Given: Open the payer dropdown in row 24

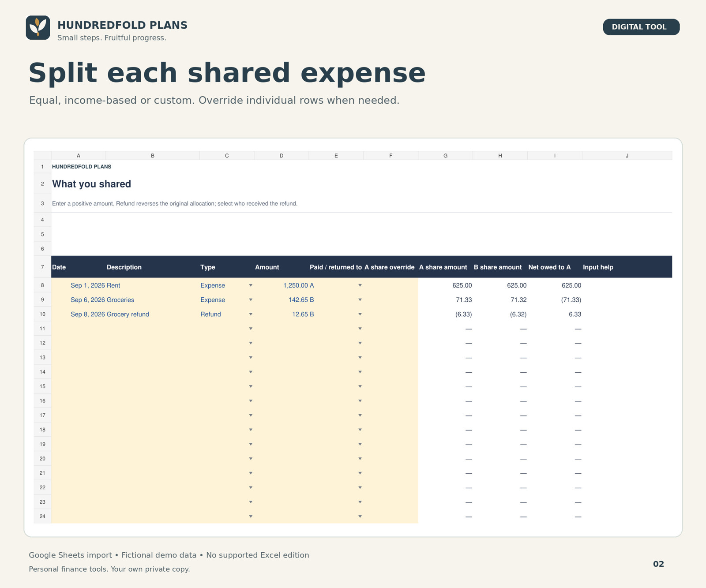Looking at the screenshot, I should (360, 517).
